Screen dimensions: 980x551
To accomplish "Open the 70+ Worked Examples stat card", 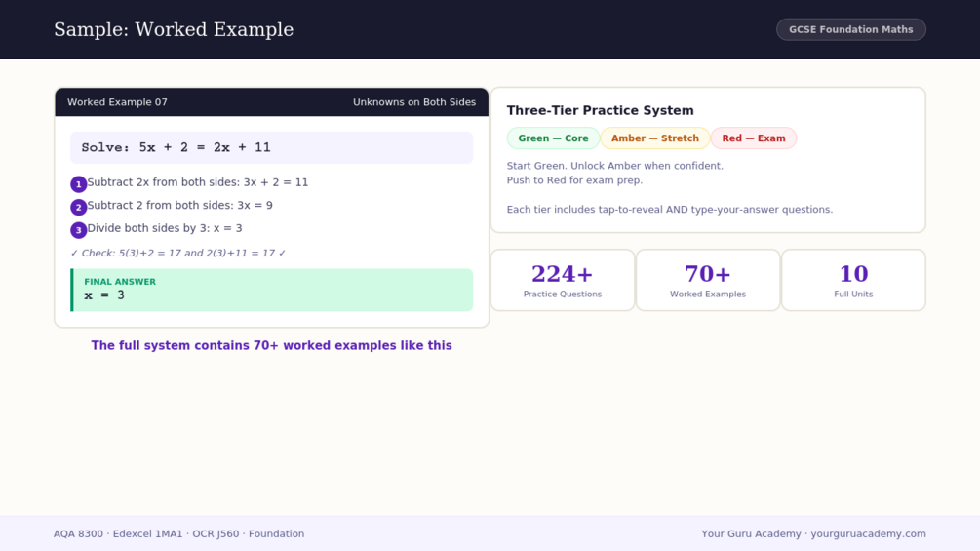I will (x=708, y=280).
